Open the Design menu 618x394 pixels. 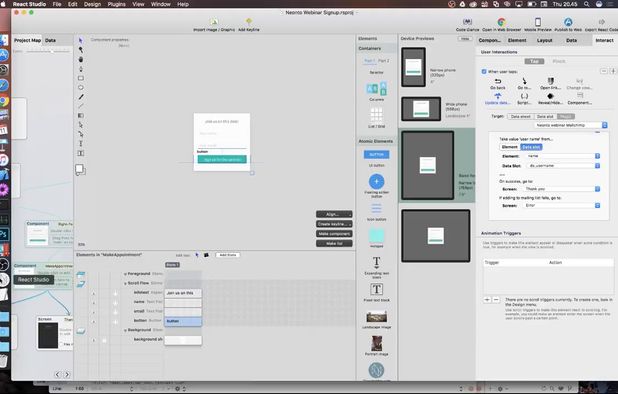point(92,4)
